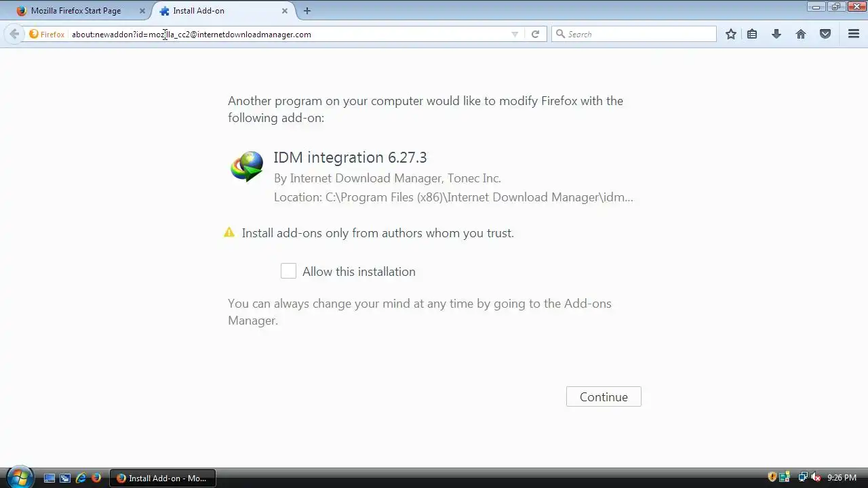
Task: Tick the Allow this installation checkbox
Action: (x=288, y=271)
